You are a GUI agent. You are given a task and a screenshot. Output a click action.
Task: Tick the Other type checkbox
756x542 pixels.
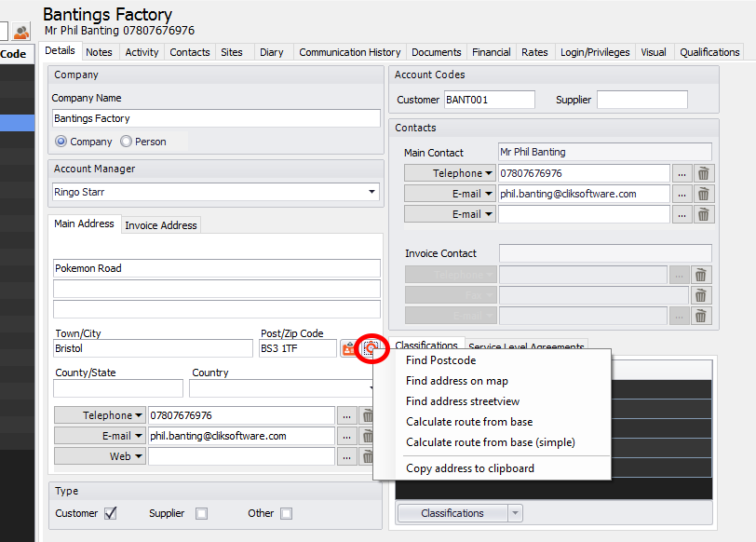coord(286,513)
